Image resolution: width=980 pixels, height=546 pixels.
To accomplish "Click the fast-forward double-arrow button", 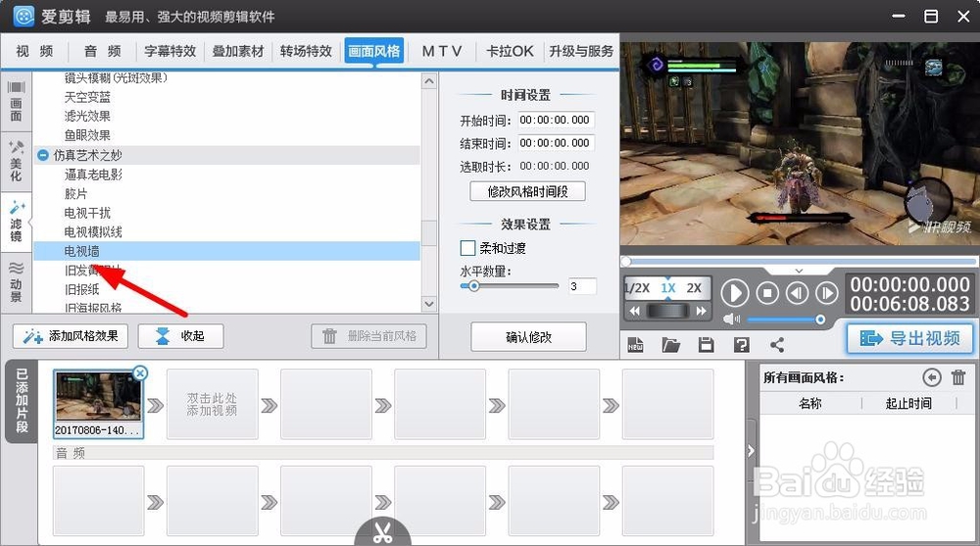I will coord(702,311).
